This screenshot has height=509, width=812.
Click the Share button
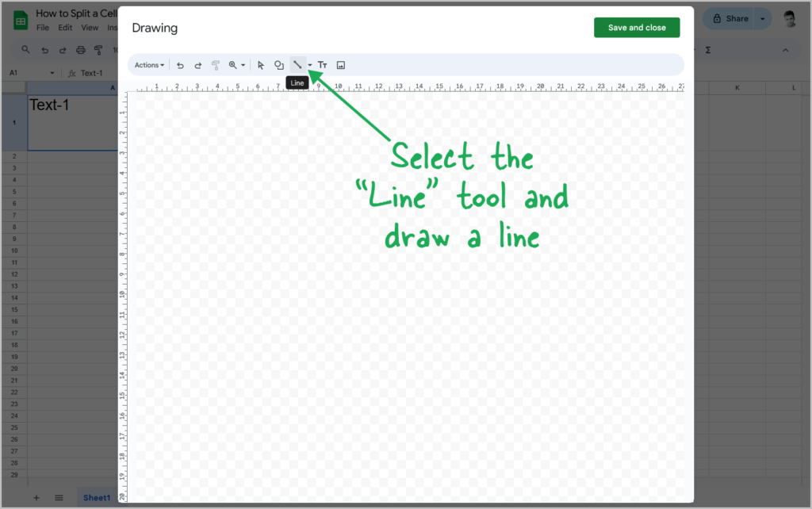(730, 18)
